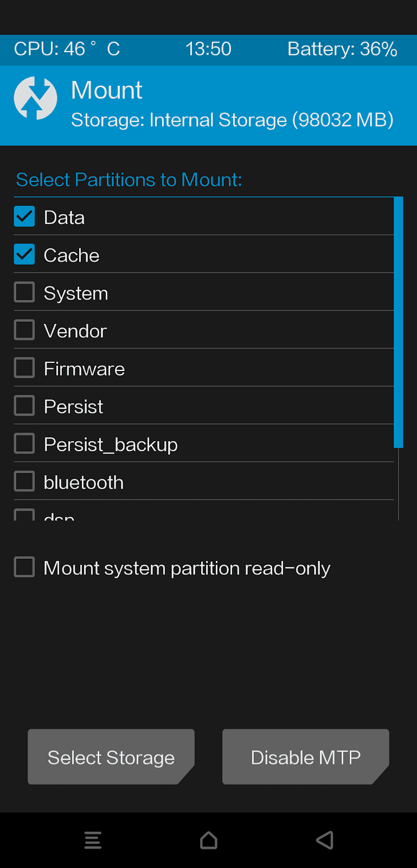Tap the Battery percentage status

coord(342,49)
